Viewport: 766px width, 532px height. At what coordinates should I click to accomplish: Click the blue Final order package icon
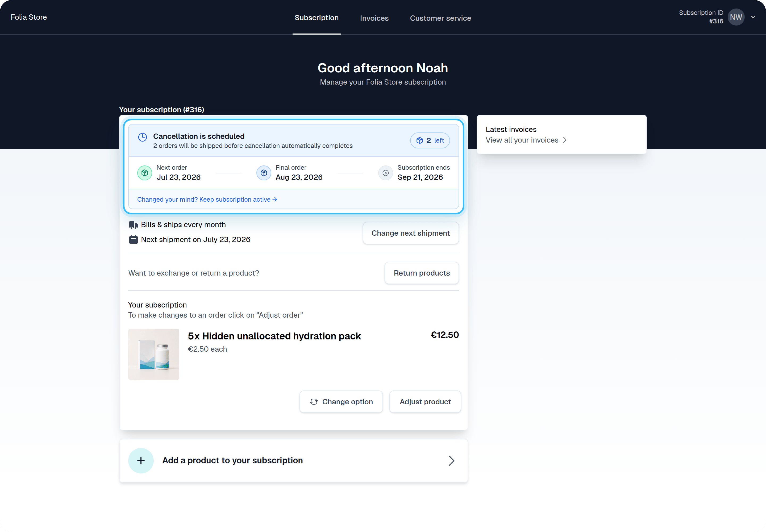coord(264,173)
